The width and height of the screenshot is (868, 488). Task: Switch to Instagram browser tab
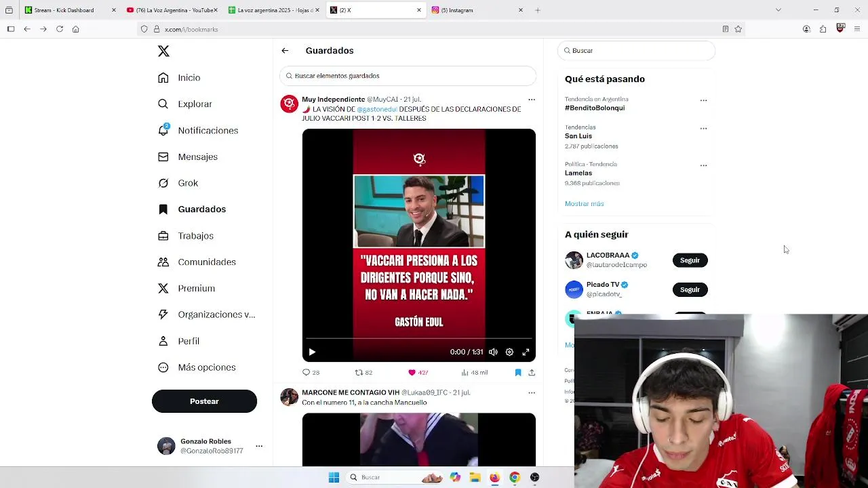pyautogui.click(x=477, y=10)
